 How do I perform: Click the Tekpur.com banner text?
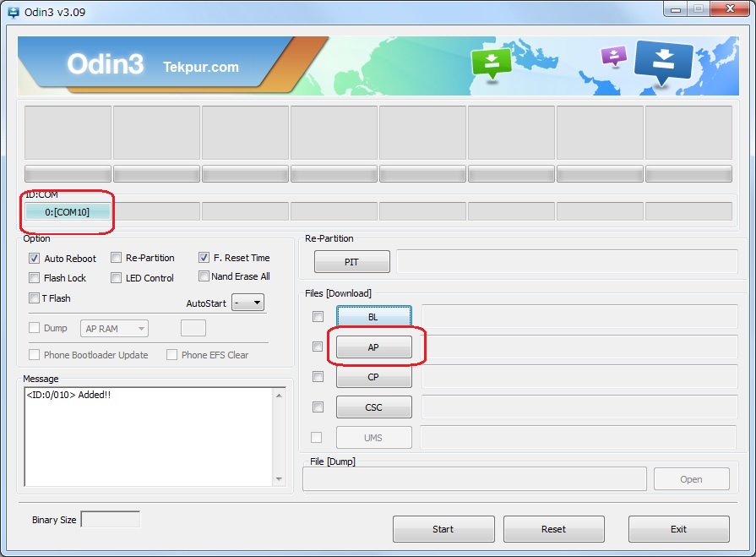(x=201, y=67)
